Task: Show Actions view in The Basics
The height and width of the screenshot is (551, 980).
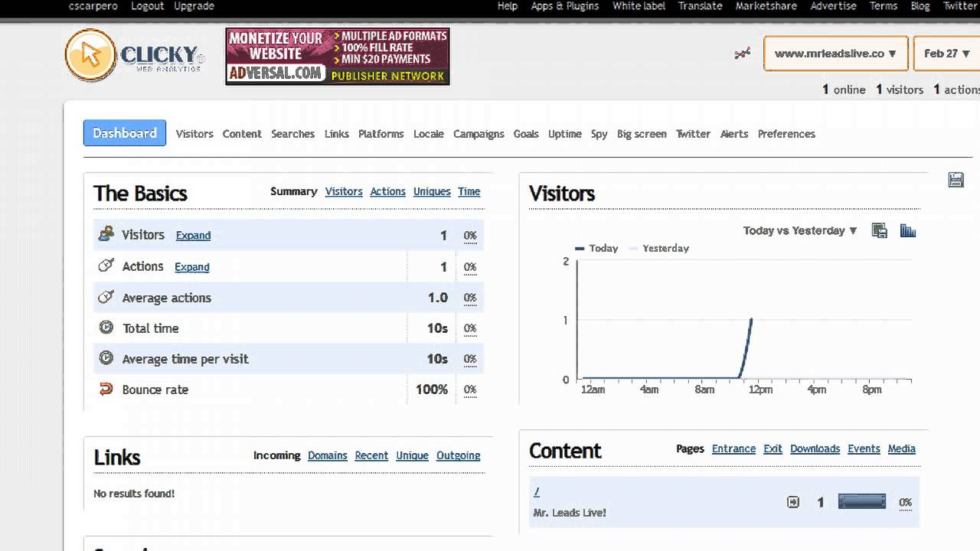Action: (388, 192)
